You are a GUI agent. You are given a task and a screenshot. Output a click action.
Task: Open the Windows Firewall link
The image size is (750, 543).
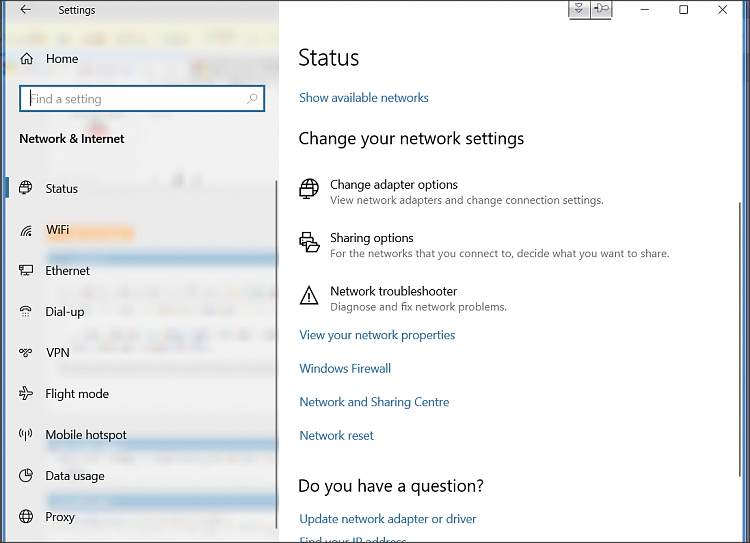345,368
